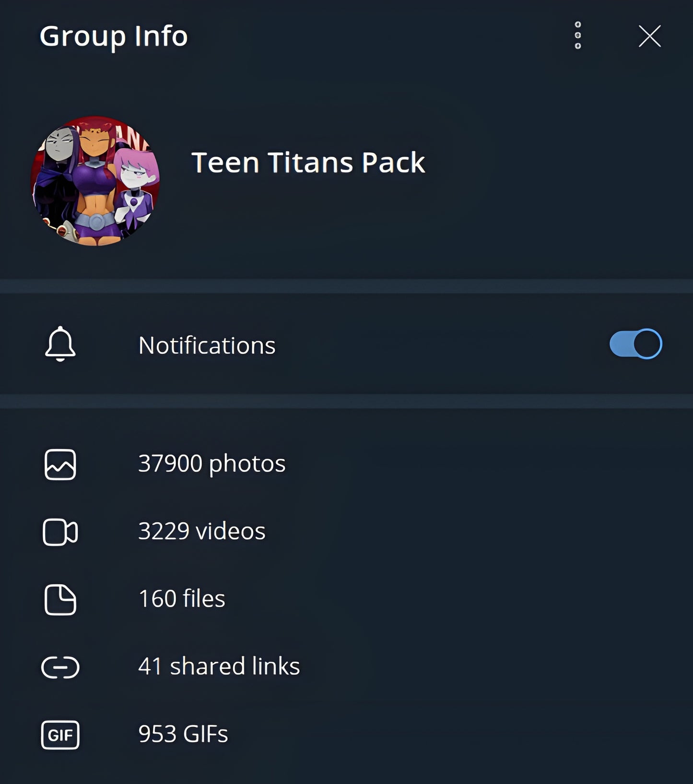
Task: Click the notification bell icon
Action: tap(60, 344)
